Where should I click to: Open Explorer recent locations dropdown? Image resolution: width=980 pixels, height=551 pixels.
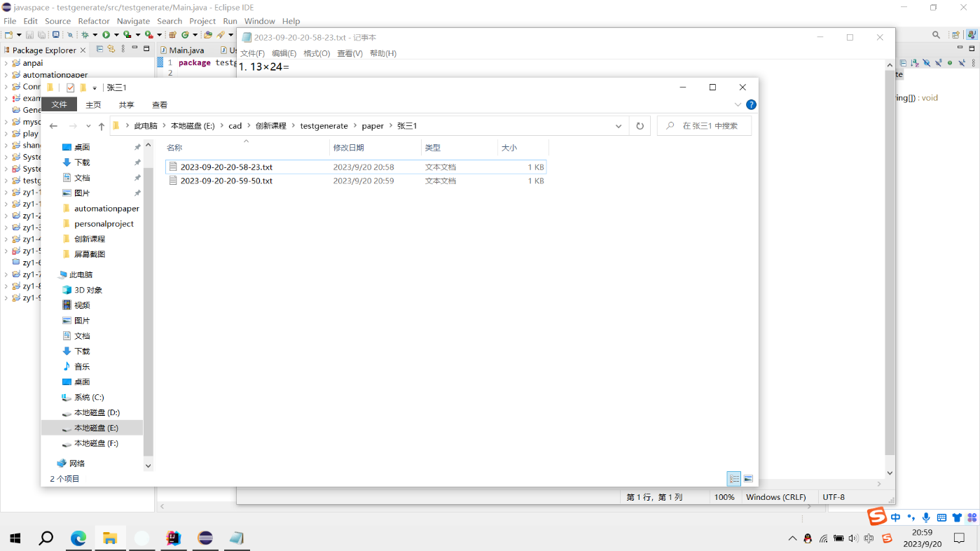coord(88,126)
